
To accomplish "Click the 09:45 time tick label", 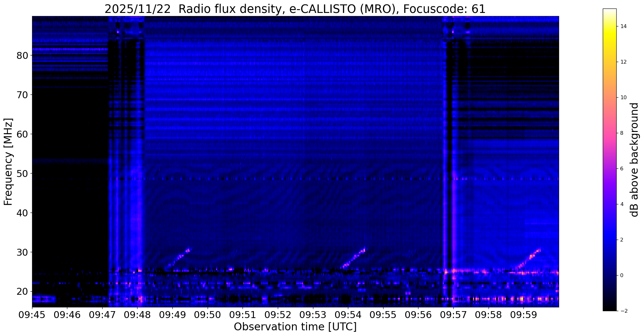I will (32, 314).
